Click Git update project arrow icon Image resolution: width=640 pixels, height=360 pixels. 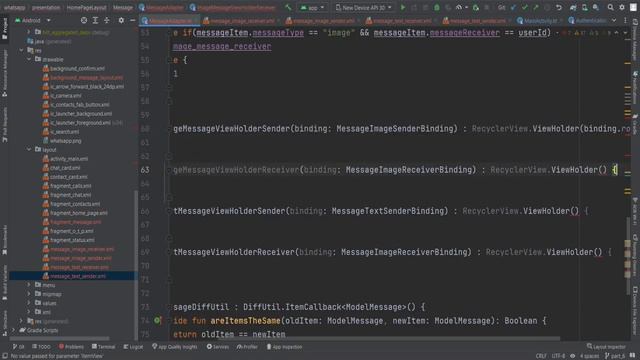coord(513,7)
